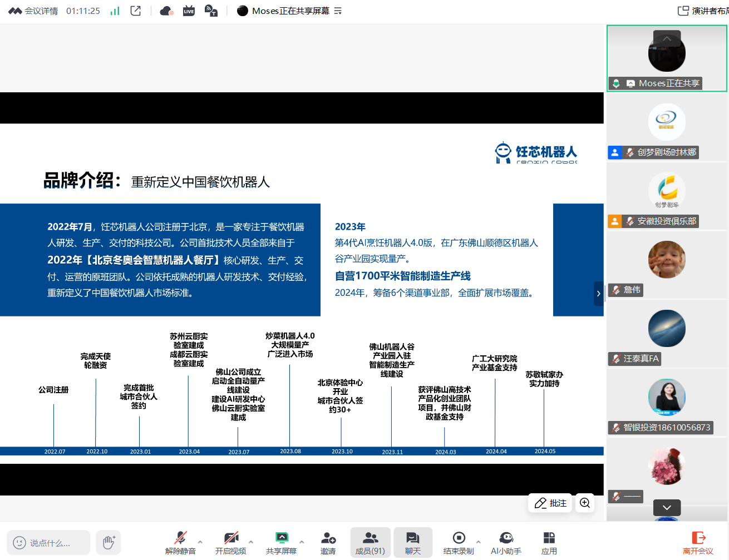This screenshot has width=729, height=560.
Task: Click the zoom-in magnifier icon
Action: [x=585, y=503]
